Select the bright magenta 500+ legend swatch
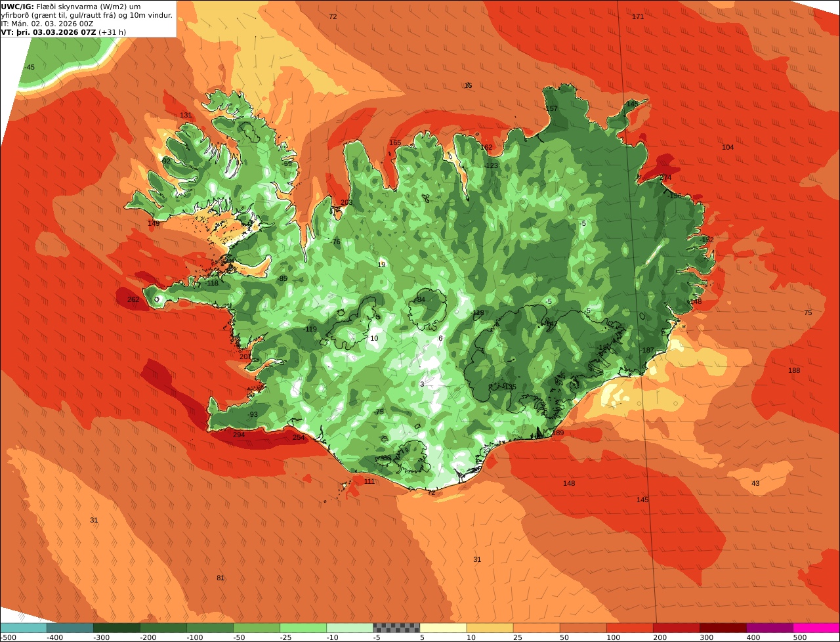Viewport: 840px width, 642px height. tap(816, 628)
